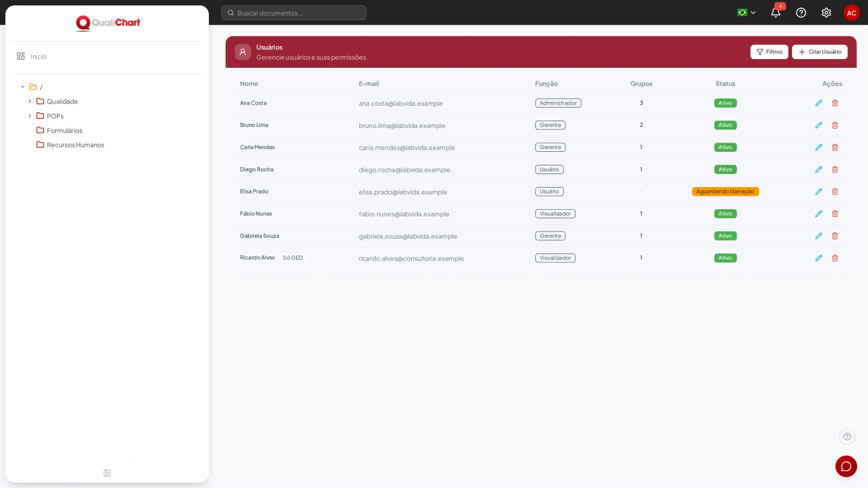Collapse the root folder tree
The width and height of the screenshot is (868, 488).
pyautogui.click(x=23, y=87)
